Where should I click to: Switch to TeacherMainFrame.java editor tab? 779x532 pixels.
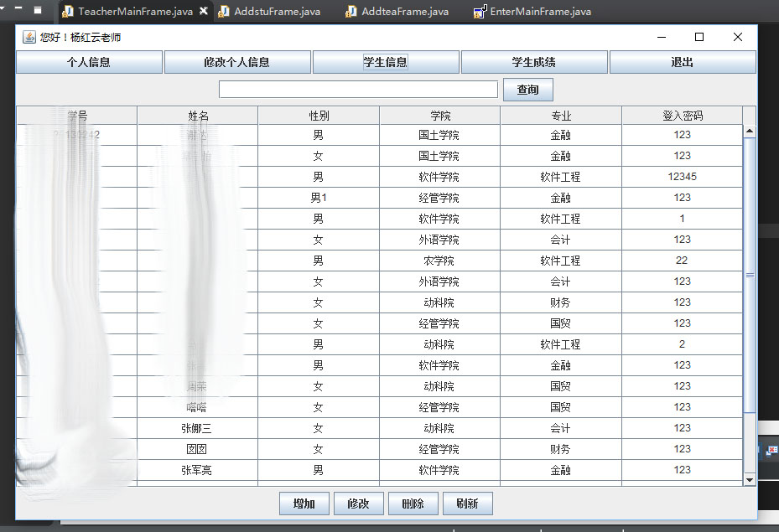point(135,12)
